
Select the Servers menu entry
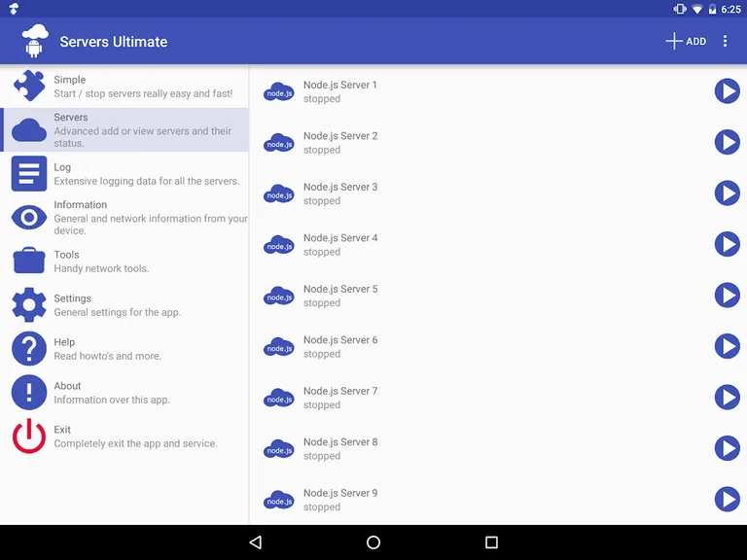click(126, 130)
